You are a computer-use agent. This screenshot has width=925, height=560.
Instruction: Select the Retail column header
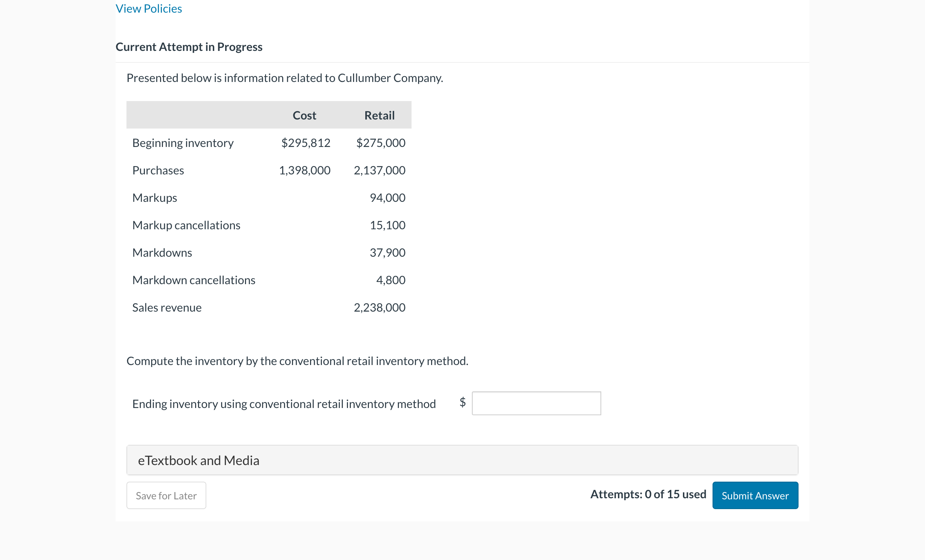click(379, 115)
